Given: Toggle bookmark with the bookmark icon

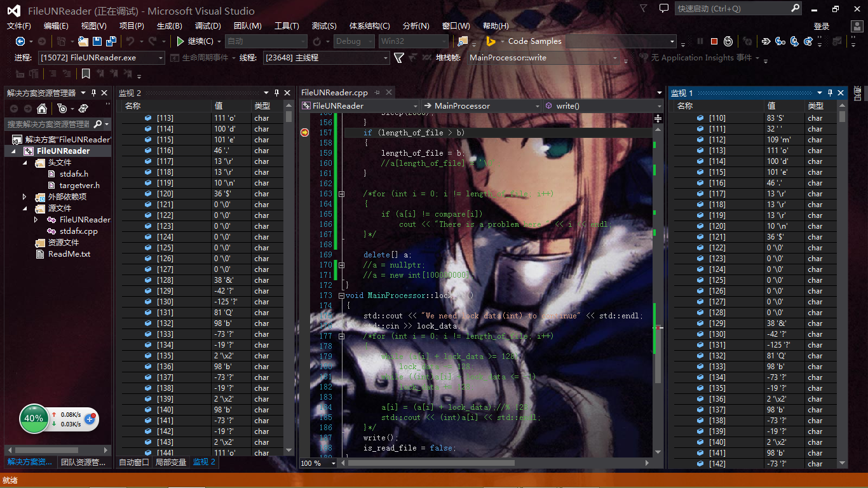Looking at the screenshot, I should point(86,74).
